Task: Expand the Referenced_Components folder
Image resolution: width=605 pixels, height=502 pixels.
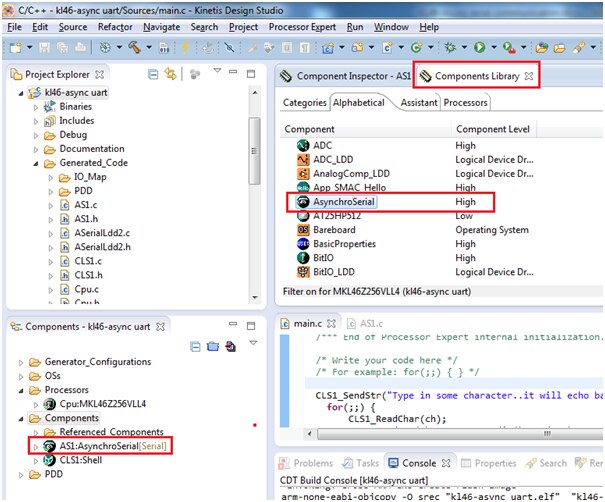Action: click(x=36, y=433)
